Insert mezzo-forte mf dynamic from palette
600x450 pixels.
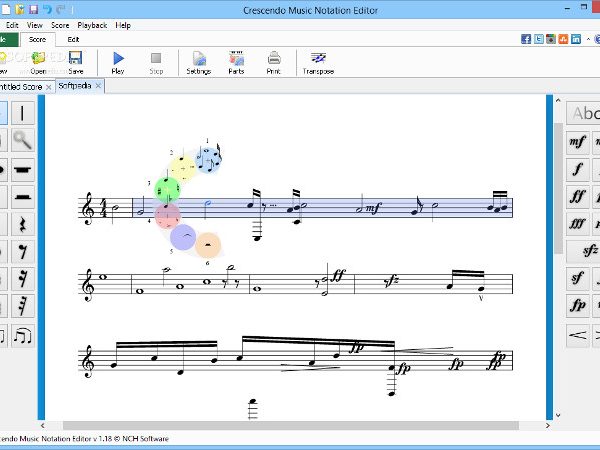[578, 142]
